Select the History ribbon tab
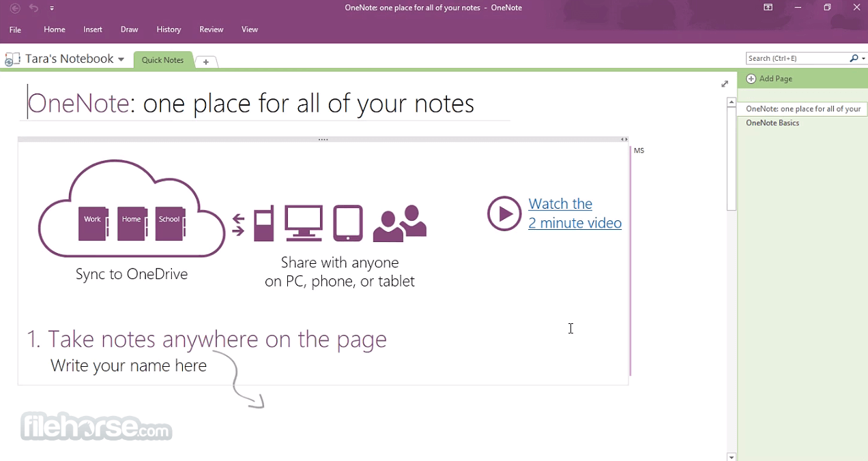Image resolution: width=868 pixels, height=461 pixels. coord(169,29)
